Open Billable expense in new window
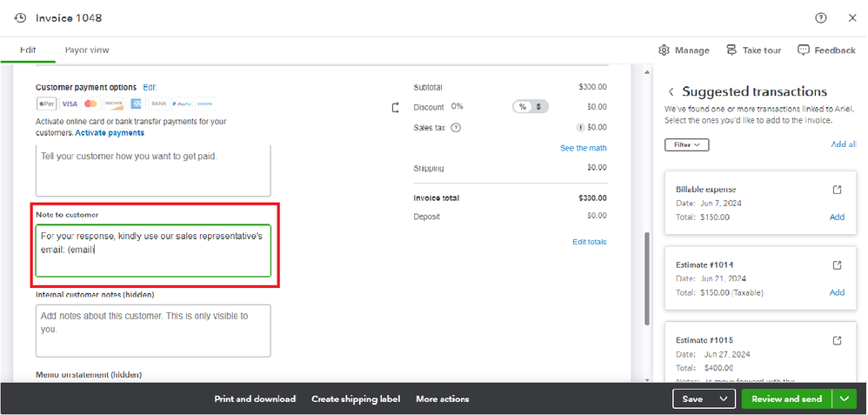Image resolution: width=868 pixels, height=415 pixels. (838, 190)
